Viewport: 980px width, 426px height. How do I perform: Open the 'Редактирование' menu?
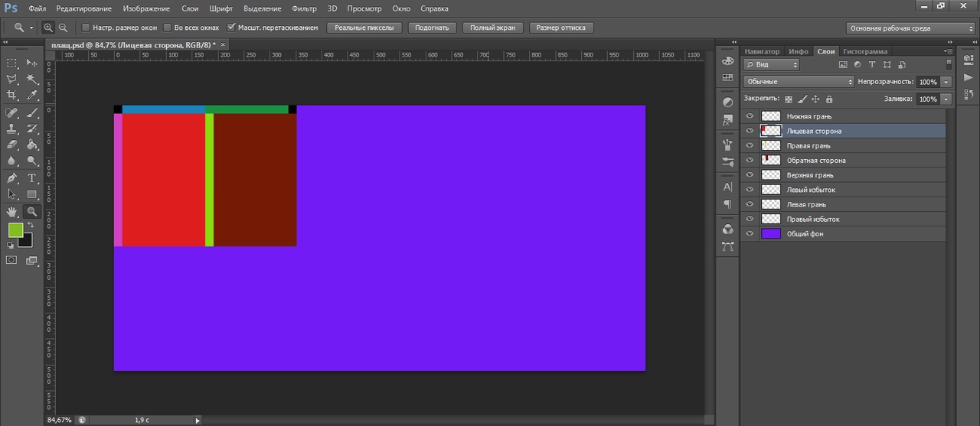click(x=84, y=8)
